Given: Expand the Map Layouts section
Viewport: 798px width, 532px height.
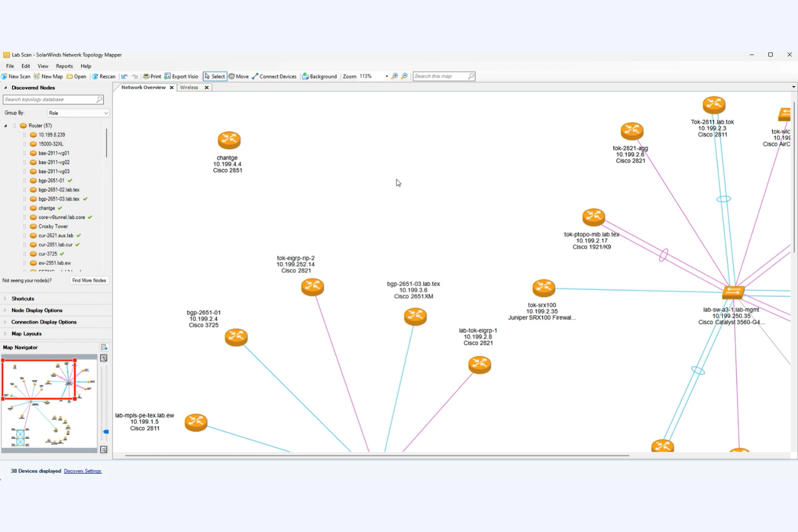Looking at the screenshot, I should pyautogui.click(x=25, y=333).
